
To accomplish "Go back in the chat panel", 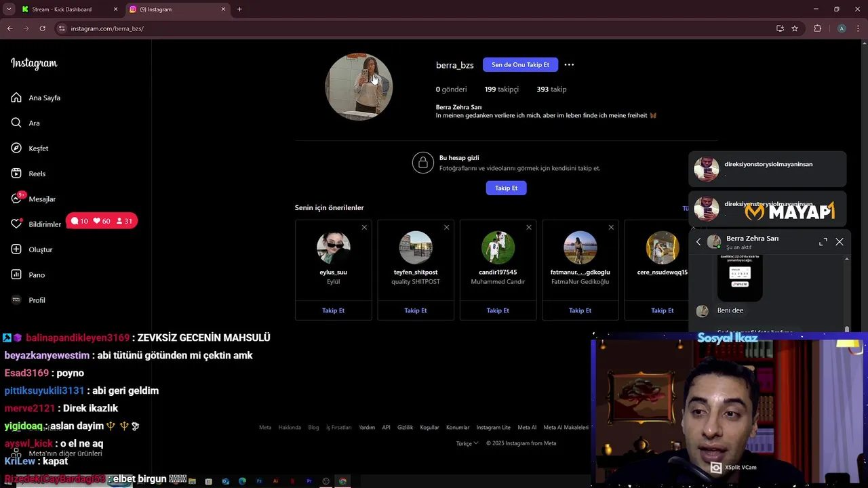I will click(x=698, y=242).
